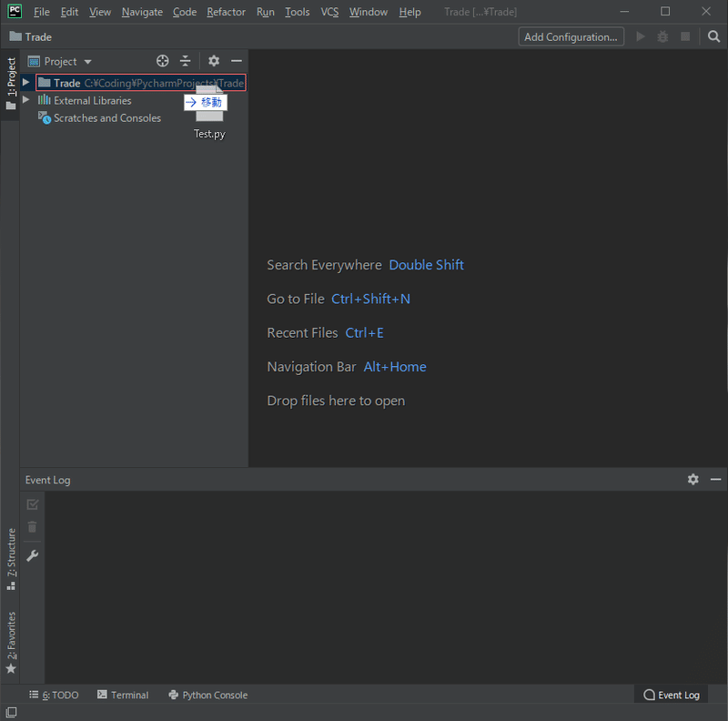Screen dimensions: 728x721
Task: Open the Window menu
Action: coord(369,12)
